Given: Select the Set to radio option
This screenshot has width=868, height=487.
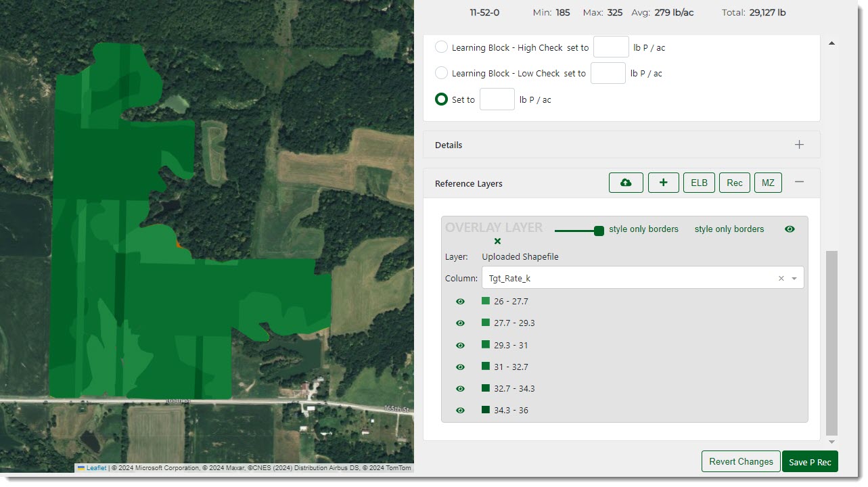Looking at the screenshot, I should [441, 99].
